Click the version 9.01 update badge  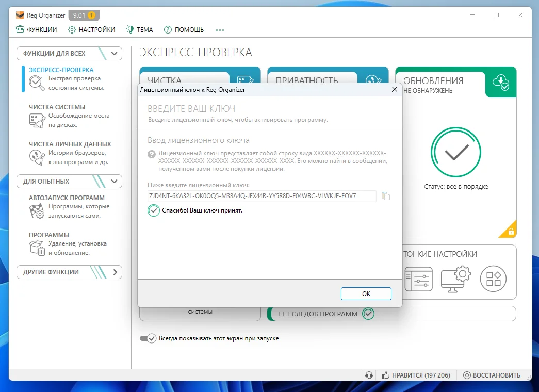pyautogui.click(x=84, y=15)
